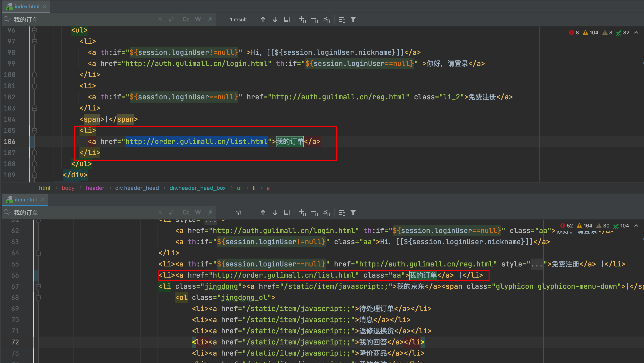
Task: Close the item.html tab
Action: point(42,200)
